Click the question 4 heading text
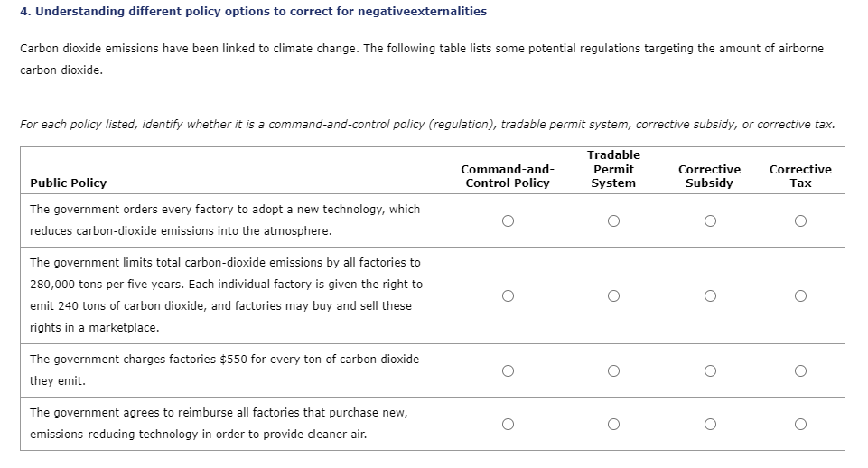The image size is (868, 468). [x=253, y=12]
